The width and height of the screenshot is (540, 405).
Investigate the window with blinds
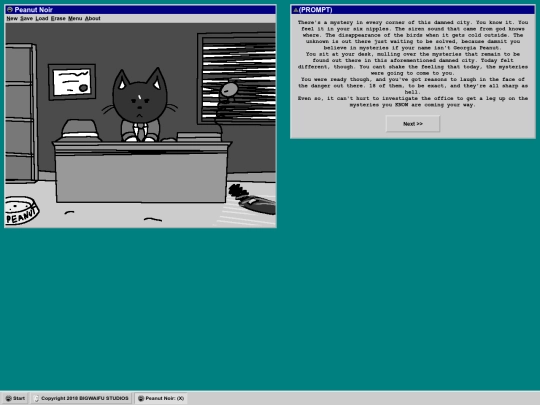[237, 79]
